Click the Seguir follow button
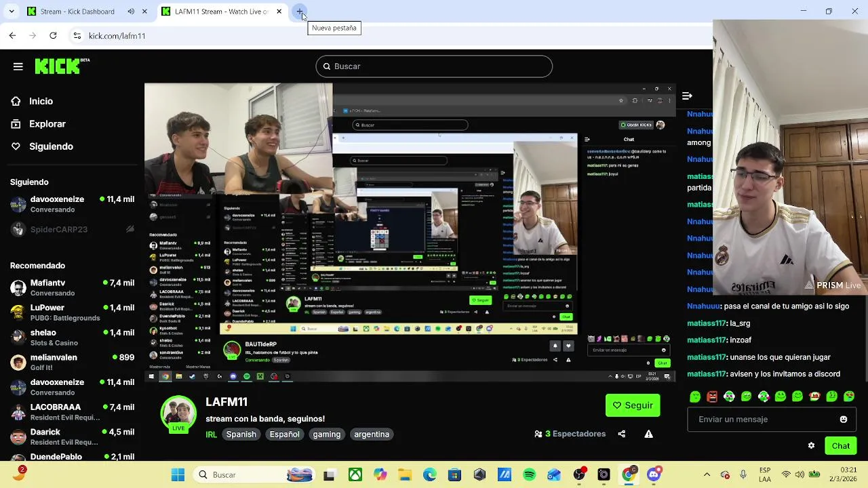The width and height of the screenshot is (868, 488). [633, 405]
